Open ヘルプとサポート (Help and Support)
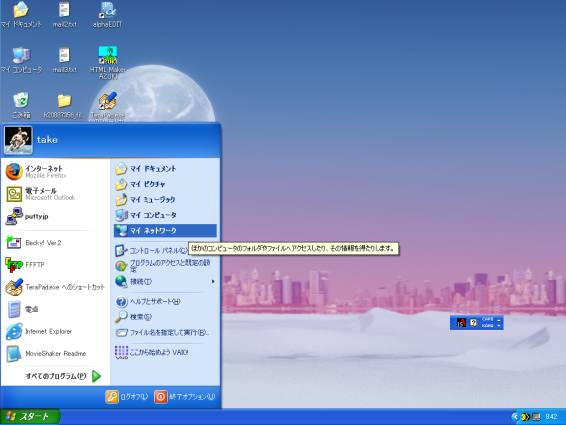 point(165,301)
